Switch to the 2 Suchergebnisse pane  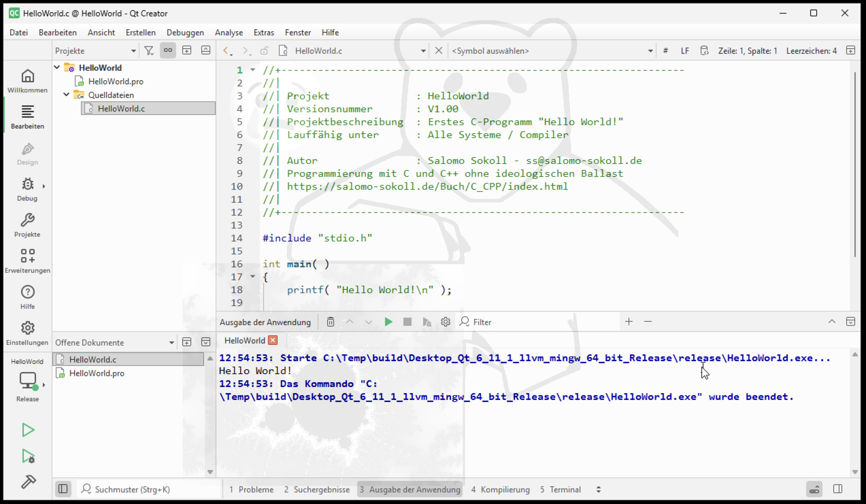click(317, 490)
